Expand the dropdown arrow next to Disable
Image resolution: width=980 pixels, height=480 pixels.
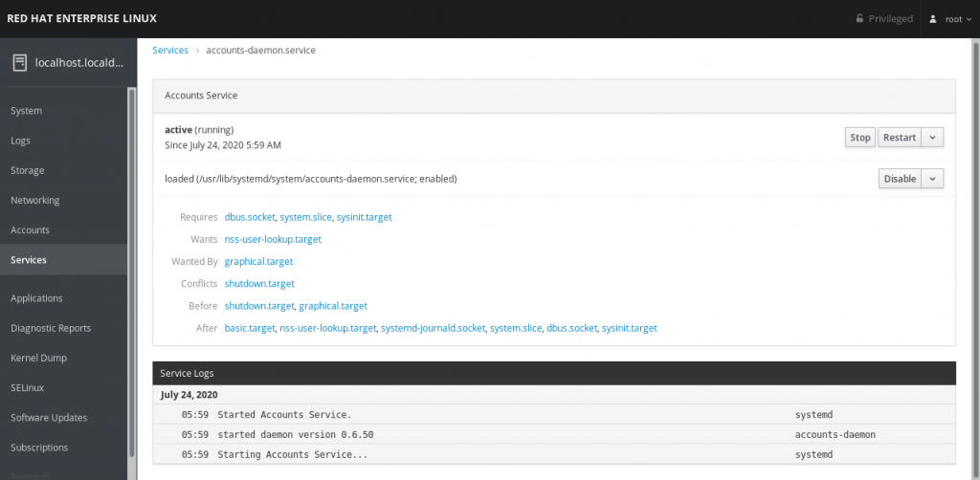933,179
